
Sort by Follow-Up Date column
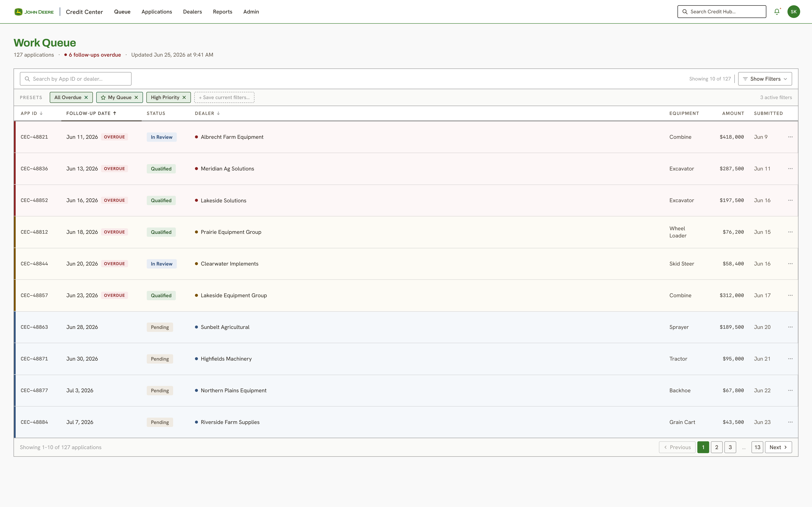click(91, 113)
